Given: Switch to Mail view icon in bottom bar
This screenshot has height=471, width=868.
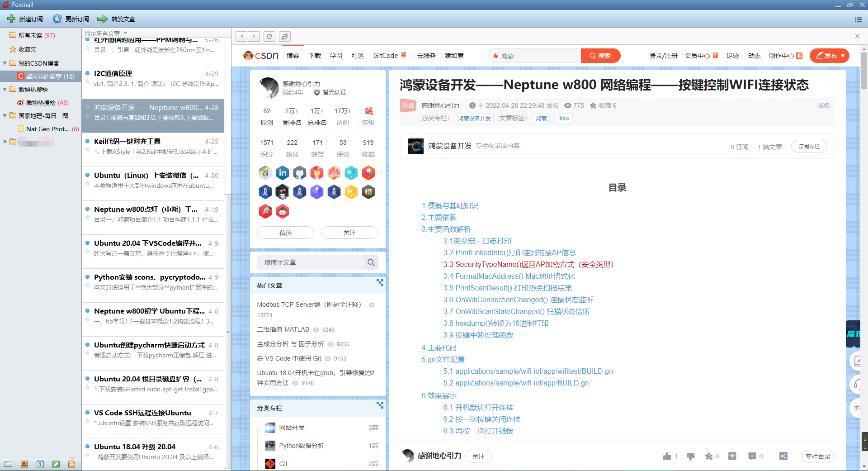Looking at the screenshot, I should point(9,464).
